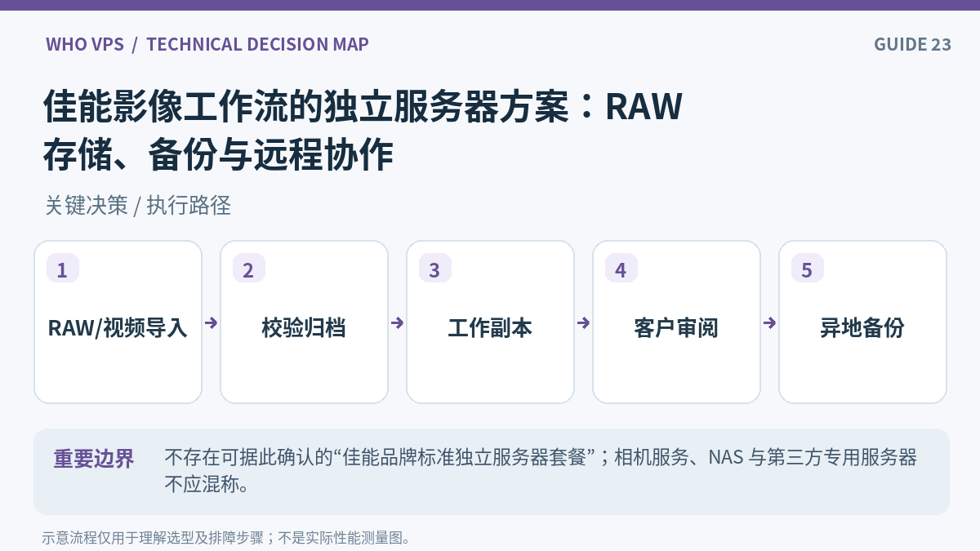Screen dimensions: 980x551
Task: Click the arrow between 工作副本 and 客户审阅
Action: [x=583, y=323]
